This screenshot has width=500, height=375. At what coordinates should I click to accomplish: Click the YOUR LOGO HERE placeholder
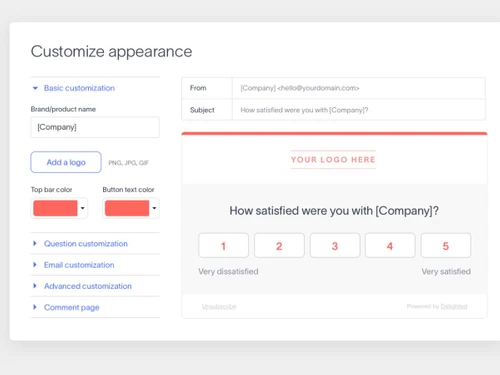pos(333,160)
